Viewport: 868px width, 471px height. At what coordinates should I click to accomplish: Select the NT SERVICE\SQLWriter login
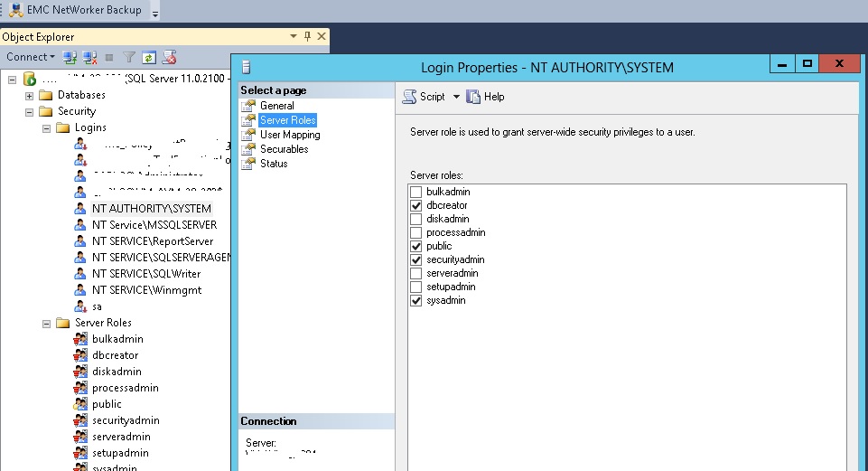[146, 274]
